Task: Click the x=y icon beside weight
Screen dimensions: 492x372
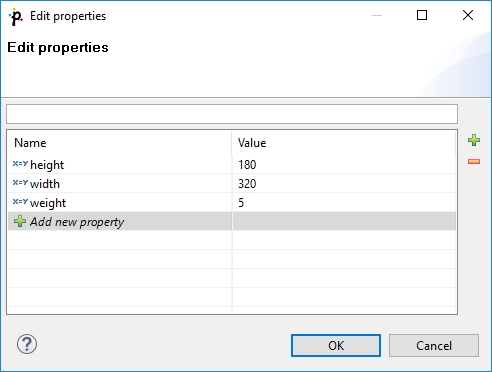Action: [20, 202]
